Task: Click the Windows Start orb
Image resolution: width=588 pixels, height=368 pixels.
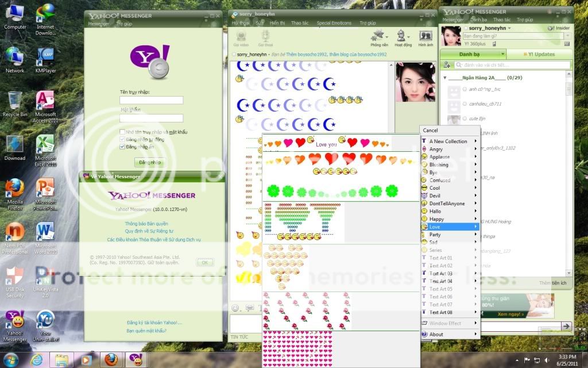Action: (11, 360)
